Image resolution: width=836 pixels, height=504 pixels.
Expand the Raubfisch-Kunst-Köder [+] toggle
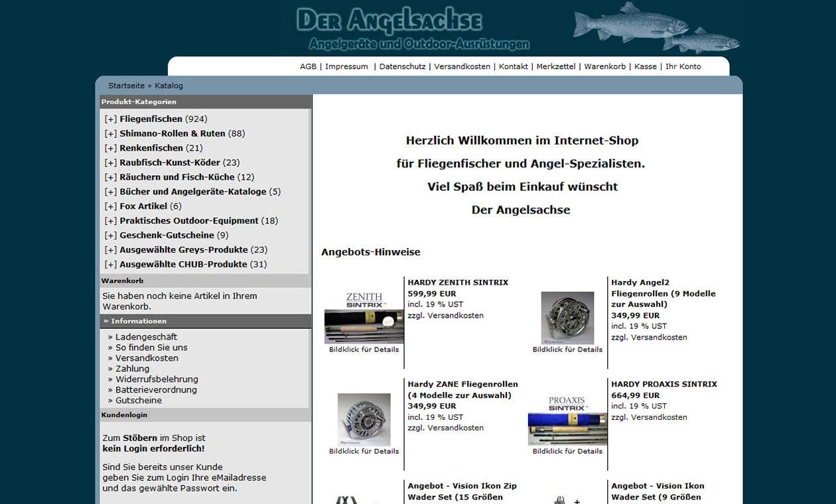pos(110,163)
